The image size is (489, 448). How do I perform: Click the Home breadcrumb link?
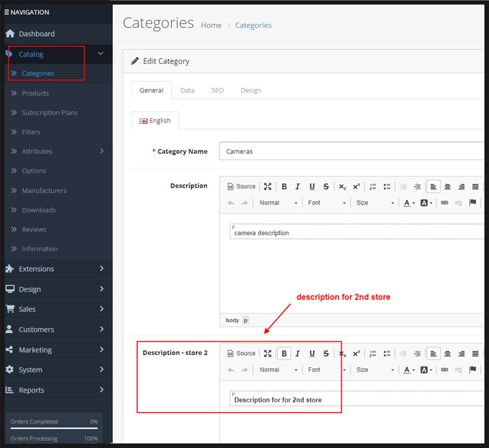(x=211, y=25)
